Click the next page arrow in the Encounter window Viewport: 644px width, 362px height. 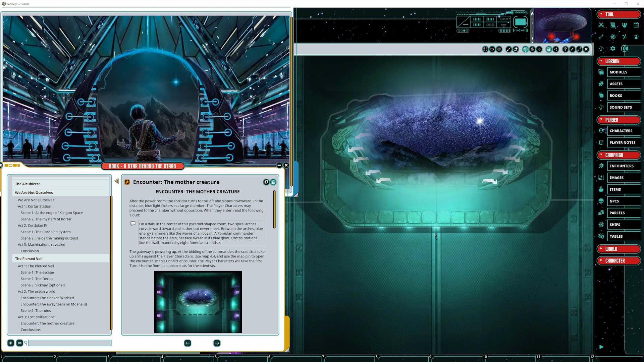point(217,343)
